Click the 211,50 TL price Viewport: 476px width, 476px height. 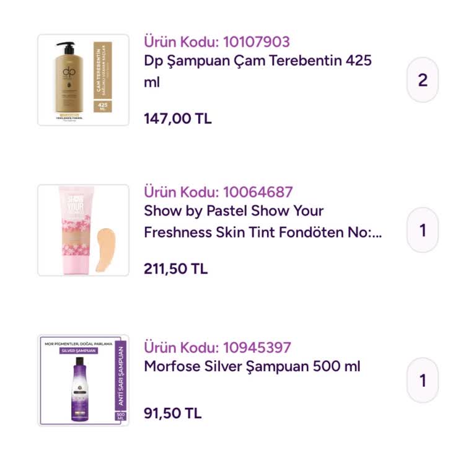pos(176,269)
